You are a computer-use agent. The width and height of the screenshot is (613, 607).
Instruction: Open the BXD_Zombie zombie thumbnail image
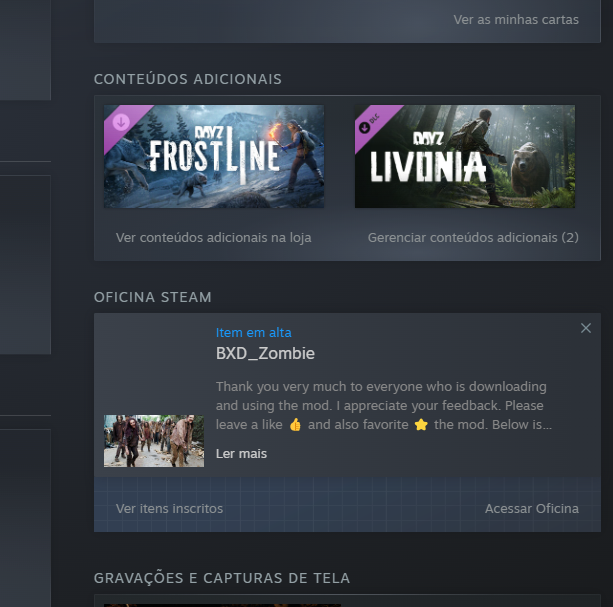click(x=154, y=441)
